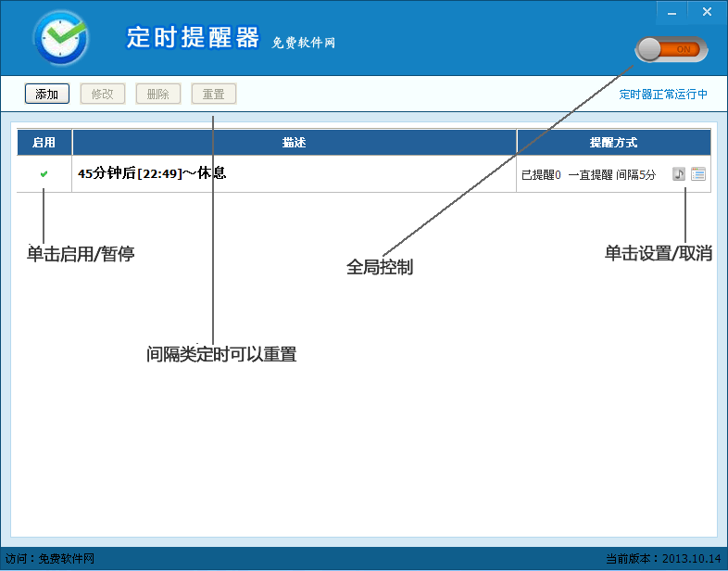Click the popup window list icon
Image resolution: width=728 pixels, height=571 pixels.
click(x=698, y=173)
